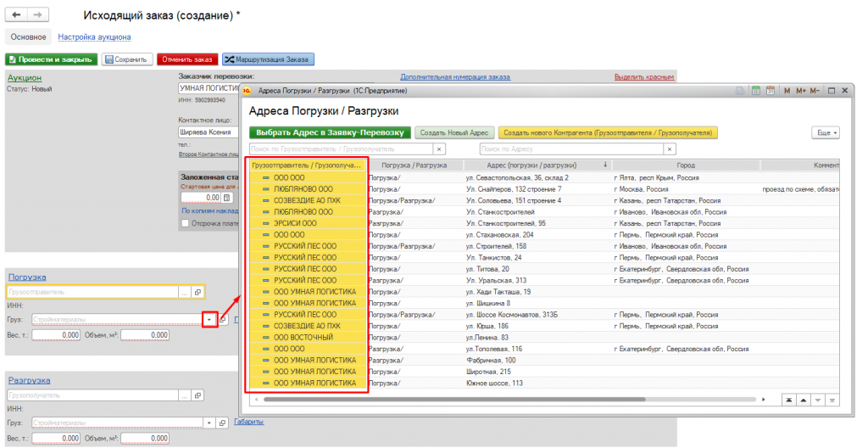The height and width of the screenshot is (448, 868).
Task: Move up one row with the up arrow
Action: pos(804,400)
